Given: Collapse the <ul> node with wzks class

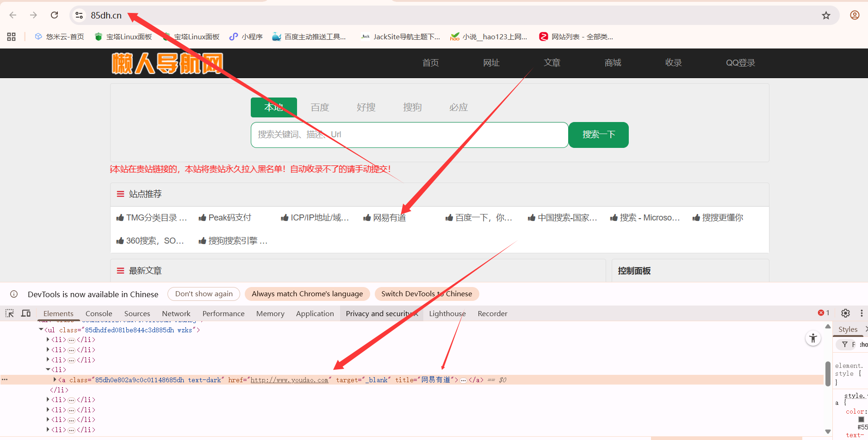Looking at the screenshot, I should coord(41,330).
